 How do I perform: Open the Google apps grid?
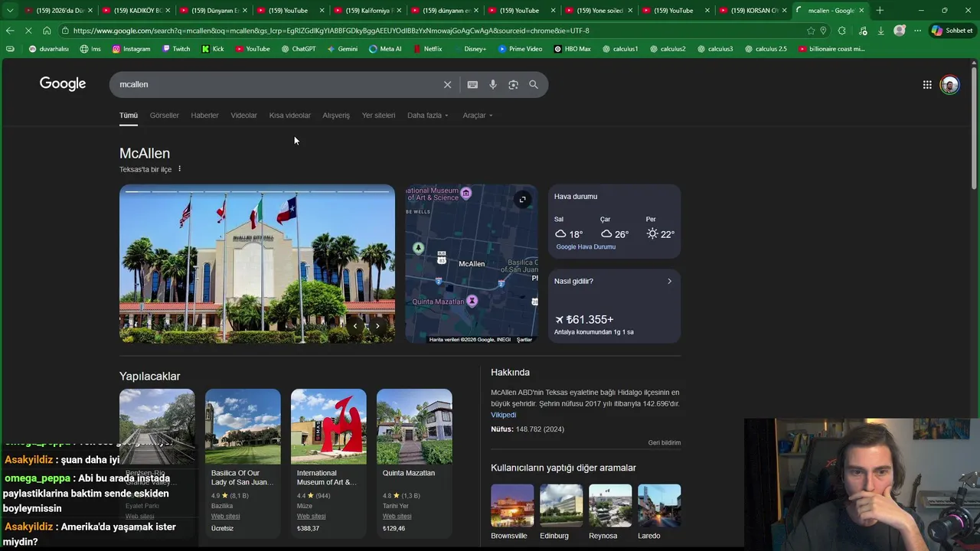pyautogui.click(x=927, y=85)
